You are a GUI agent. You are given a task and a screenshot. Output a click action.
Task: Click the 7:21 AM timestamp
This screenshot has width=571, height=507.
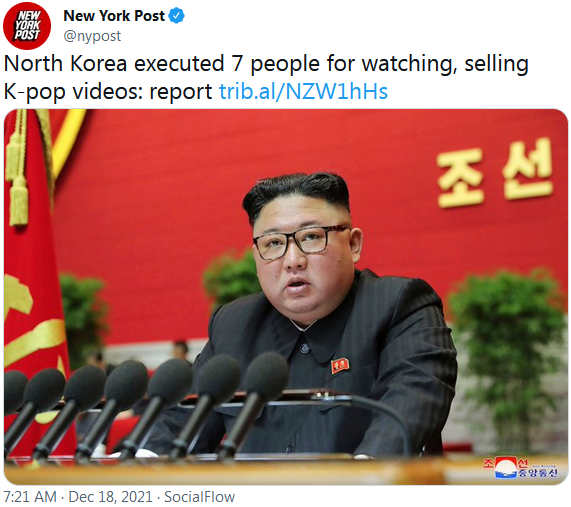coord(30,497)
